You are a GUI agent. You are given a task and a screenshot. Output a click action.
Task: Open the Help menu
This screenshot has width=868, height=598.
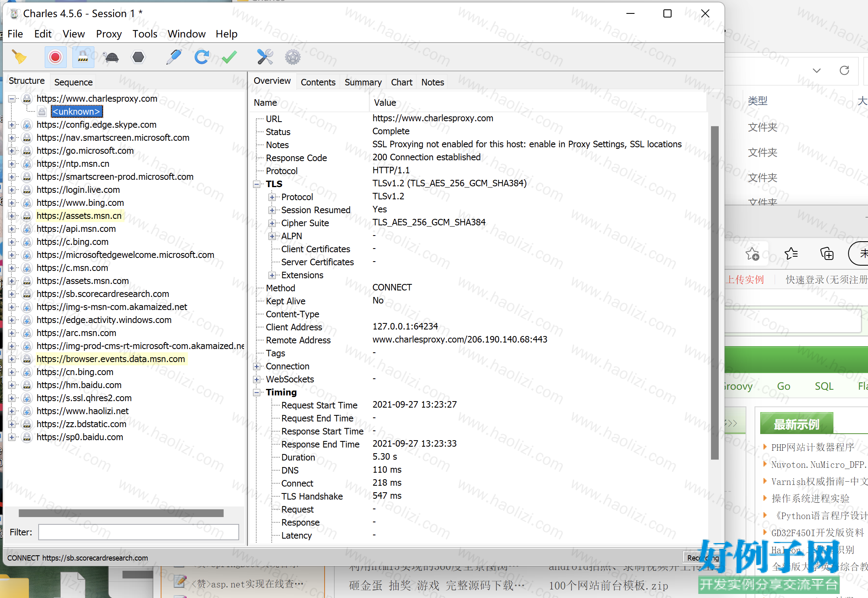pos(227,34)
